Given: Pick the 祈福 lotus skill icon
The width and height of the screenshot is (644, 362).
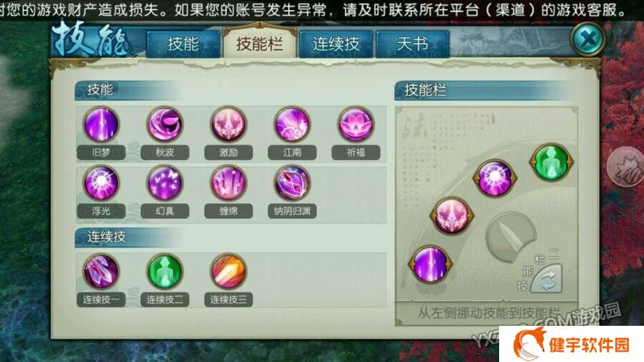Looking at the screenshot, I should point(356,124).
